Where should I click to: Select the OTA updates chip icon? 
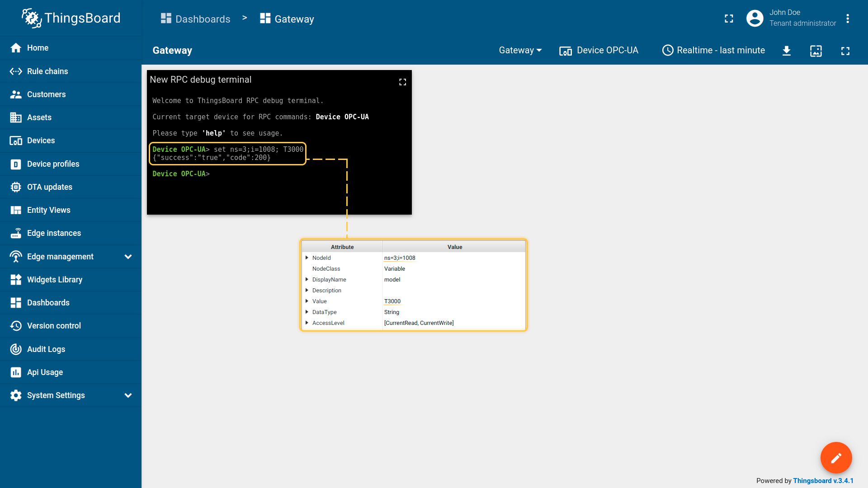(x=16, y=187)
